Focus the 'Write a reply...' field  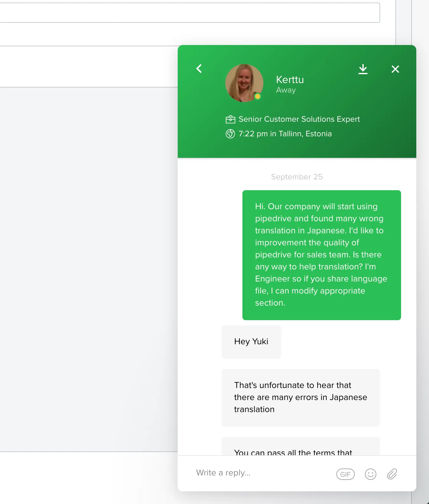pyautogui.click(x=260, y=473)
